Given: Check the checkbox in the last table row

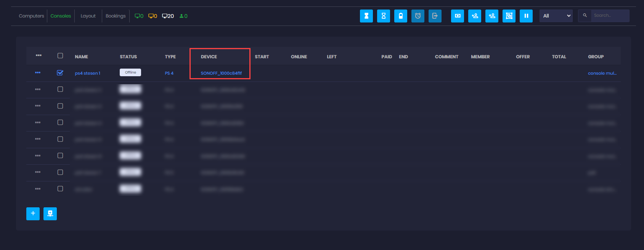Looking at the screenshot, I should (60, 189).
